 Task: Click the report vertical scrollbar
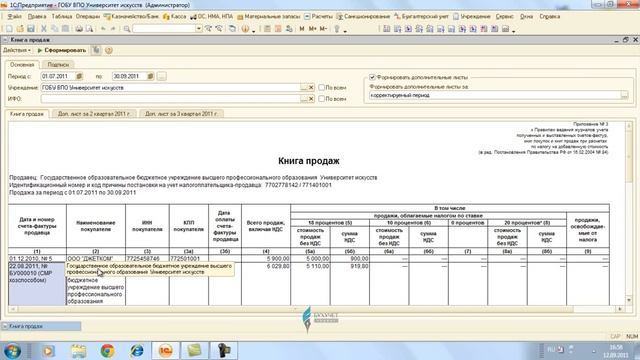tap(629, 213)
